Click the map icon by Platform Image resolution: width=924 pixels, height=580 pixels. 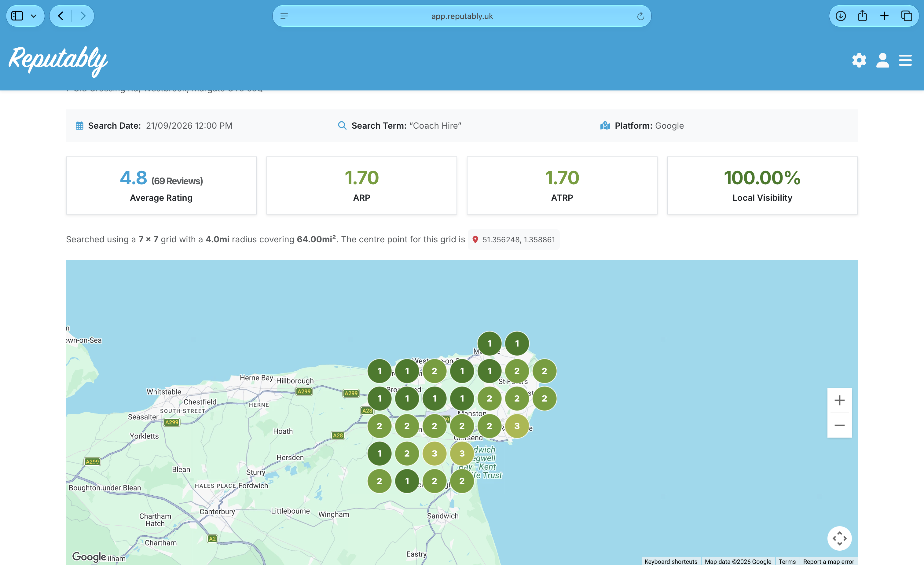(605, 125)
